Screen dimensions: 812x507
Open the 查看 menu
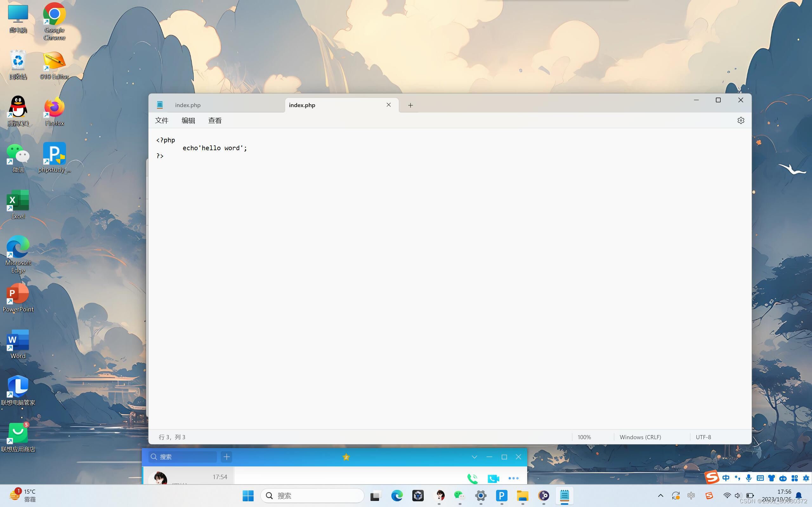[x=215, y=120]
